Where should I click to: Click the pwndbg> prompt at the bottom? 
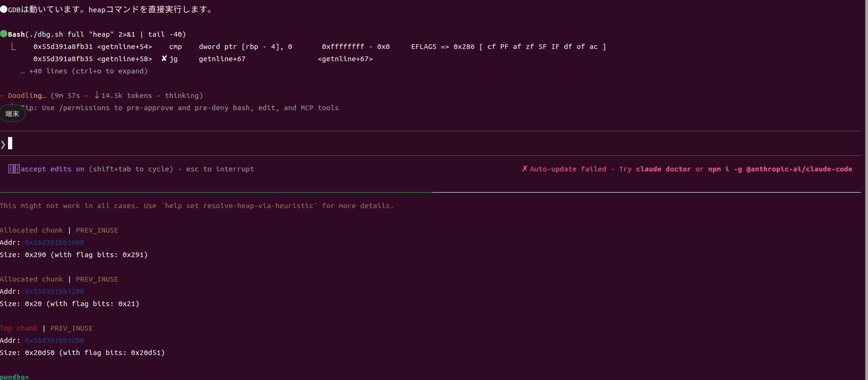(x=14, y=377)
